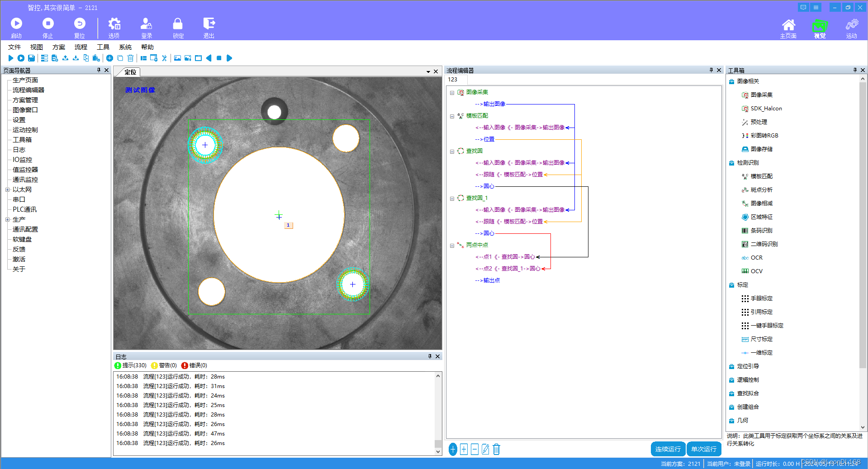This screenshot has height=469, width=868.
Task: Pin the 日志 log panel
Action: click(x=430, y=356)
